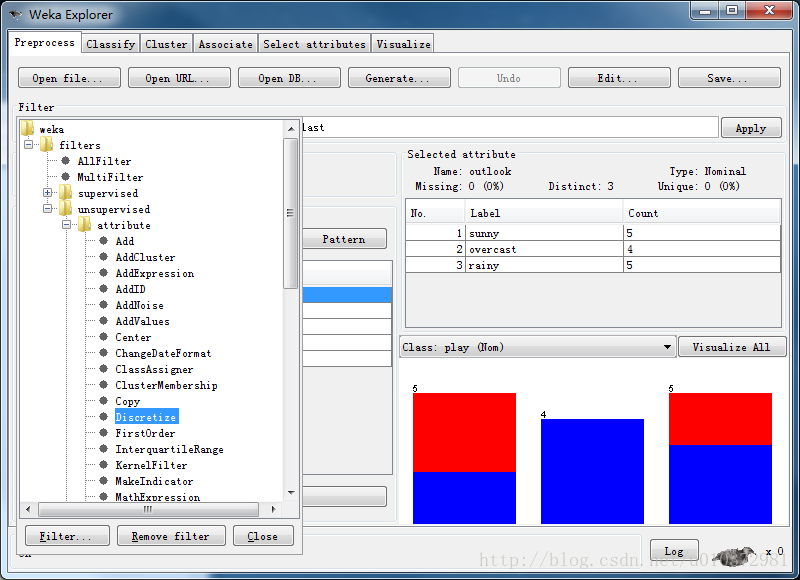Switch to the Associate tab
800x580 pixels.
(x=226, y=44)
